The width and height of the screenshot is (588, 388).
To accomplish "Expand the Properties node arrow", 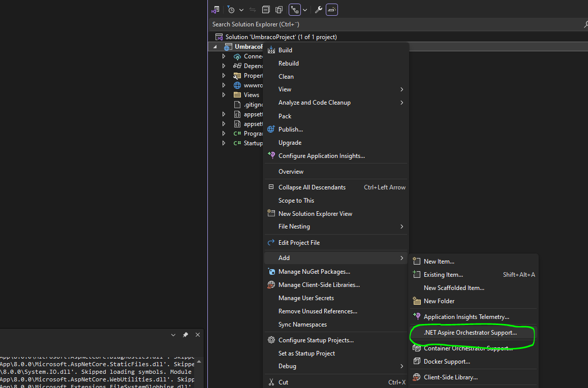I will click(224, 76).
